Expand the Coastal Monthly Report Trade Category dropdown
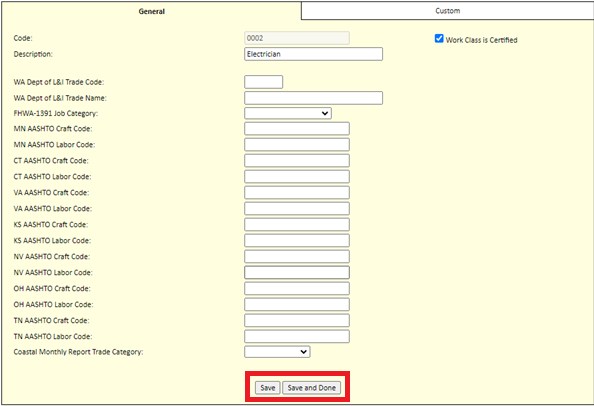The width and height of the screenshot is (594, 406). [277, 352]
